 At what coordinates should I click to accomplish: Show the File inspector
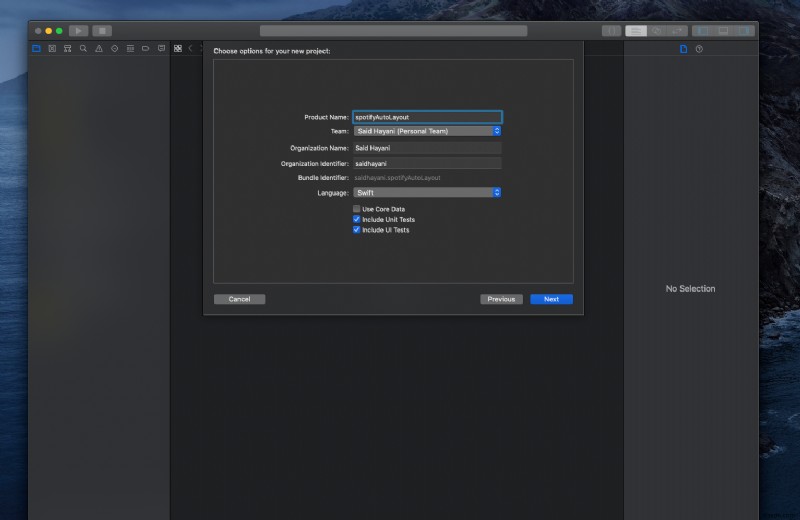pos(684,49)
